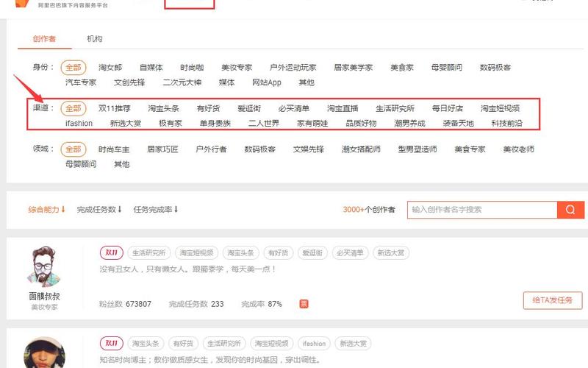Image resolution: width=588 pixels, height=368 pixels.
Task: Select 家有萌娃 channel filter
Action: [312, 123]
